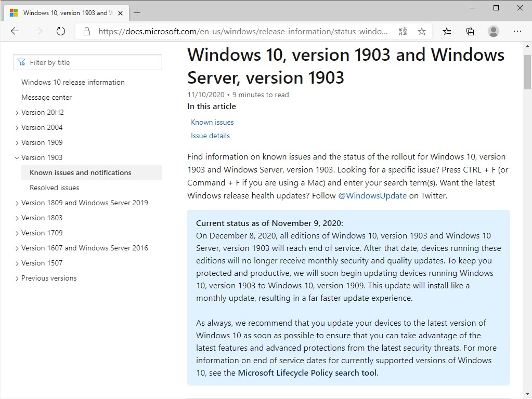532x399 pixels.
Task: Open the Translate page icon
Action: [x=403, y=31]
